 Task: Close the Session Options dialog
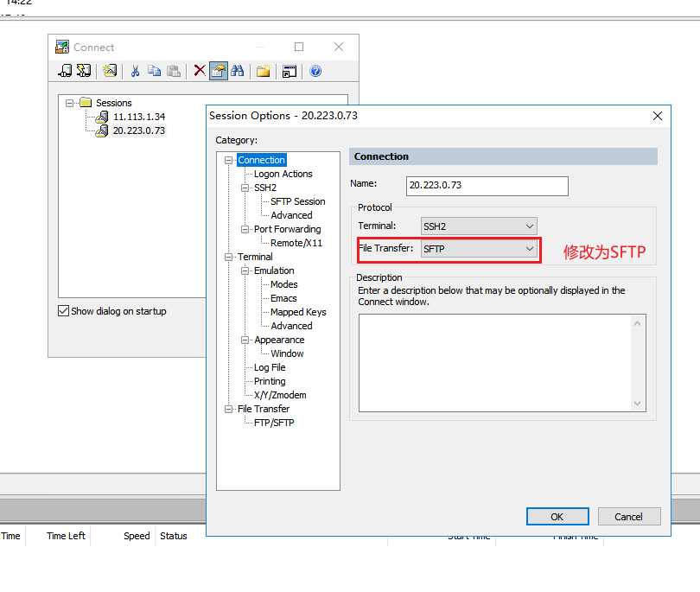click(x=657, y=116)
